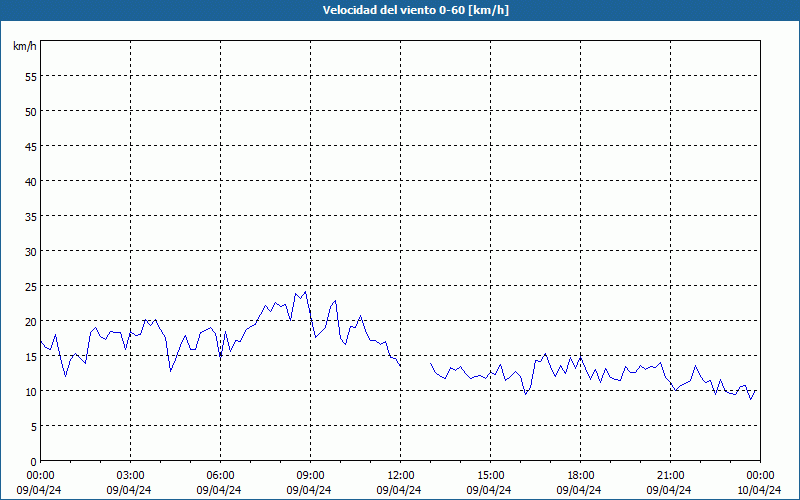Click the 15:00 time label

pos(490,476)
